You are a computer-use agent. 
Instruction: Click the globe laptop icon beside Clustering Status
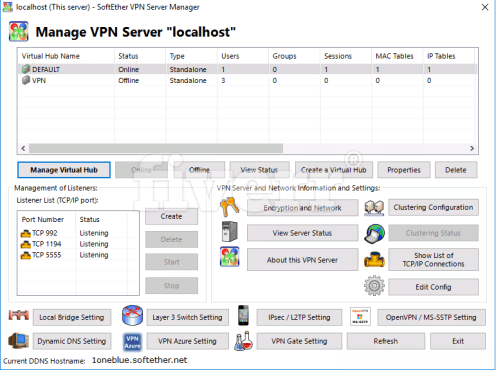374,233
